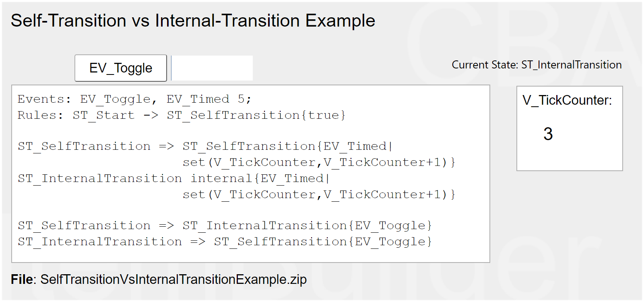This screenshot has height=302, width=644.
Task: Click the Current State ST_InternalTransition label
Action: [537, 65]
